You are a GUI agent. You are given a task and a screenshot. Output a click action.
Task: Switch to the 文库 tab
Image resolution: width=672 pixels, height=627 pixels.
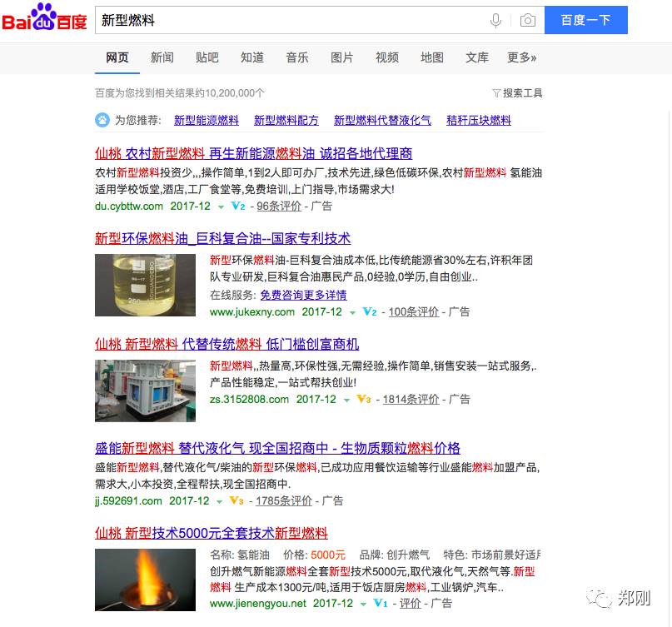tap(477, 57)
